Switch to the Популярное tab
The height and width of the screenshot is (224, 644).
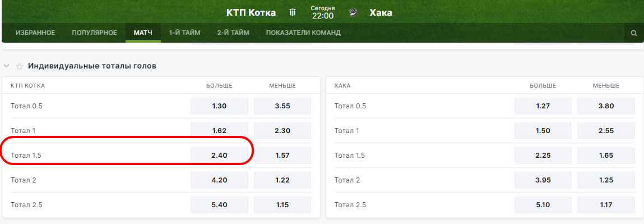click(95, 33)
